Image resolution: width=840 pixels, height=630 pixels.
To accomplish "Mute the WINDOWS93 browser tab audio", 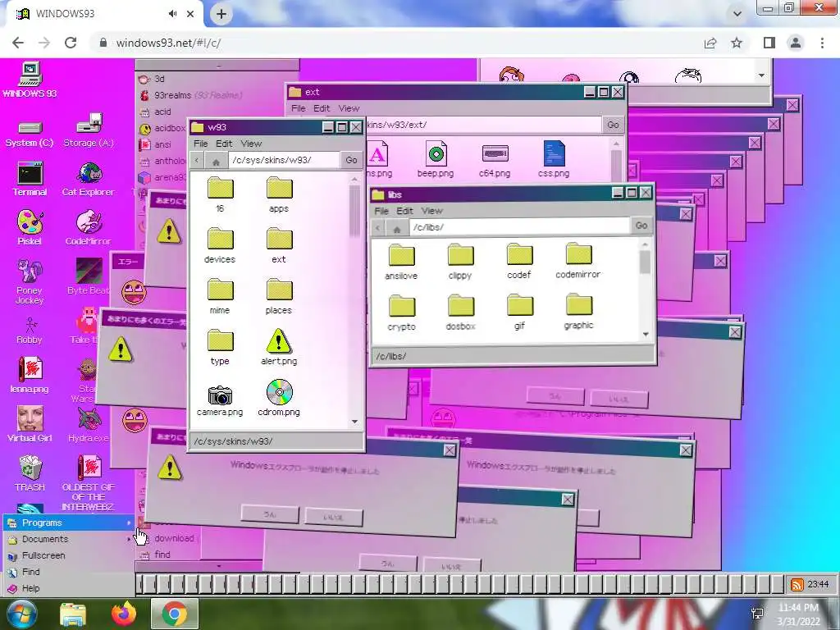I will (172, 14).
